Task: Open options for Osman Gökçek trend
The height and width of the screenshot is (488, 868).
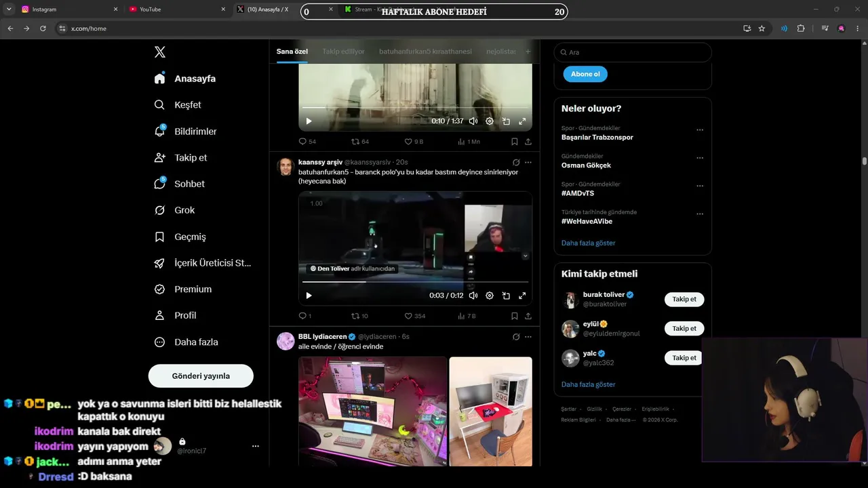Action: 700,158
